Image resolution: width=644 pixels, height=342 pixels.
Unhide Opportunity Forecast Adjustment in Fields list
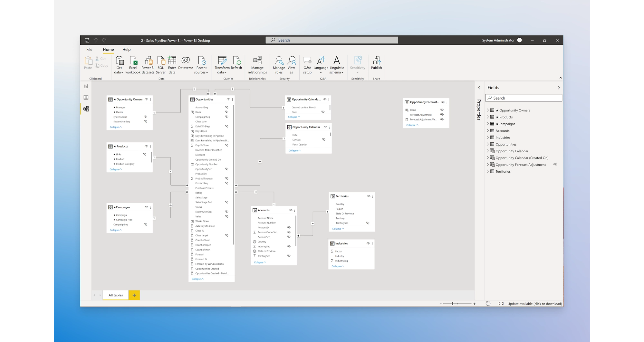click(555, 165)
